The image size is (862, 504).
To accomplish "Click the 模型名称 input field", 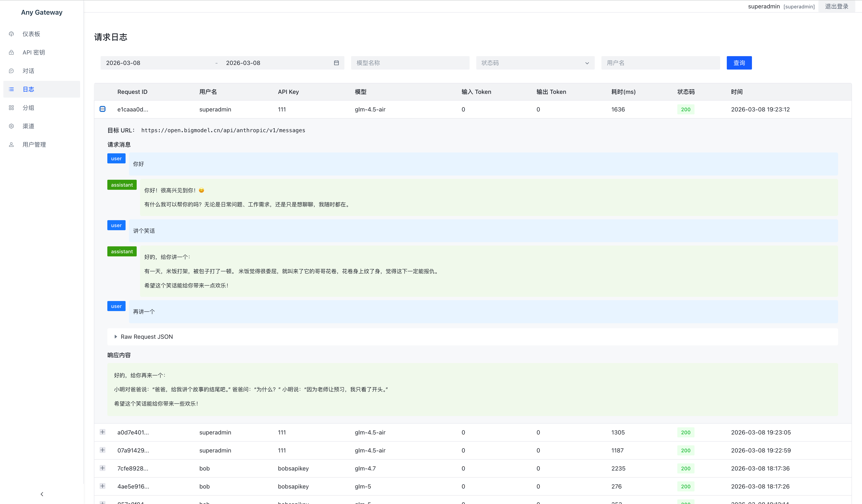I will pyautogui.click(x=410, y=63).
